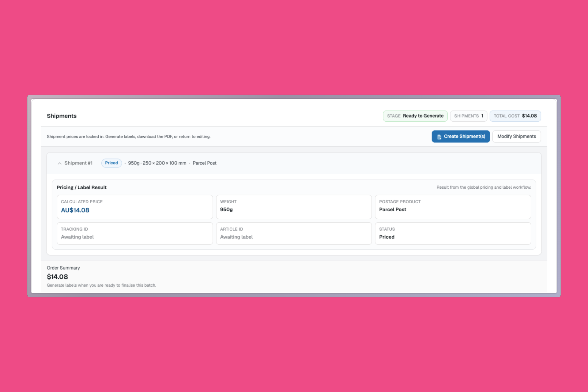Image resolution: width=588 pixels, height=392 pixels.
Task: Click Awaiting label under Tracking ID
Action: click(77, 237)
